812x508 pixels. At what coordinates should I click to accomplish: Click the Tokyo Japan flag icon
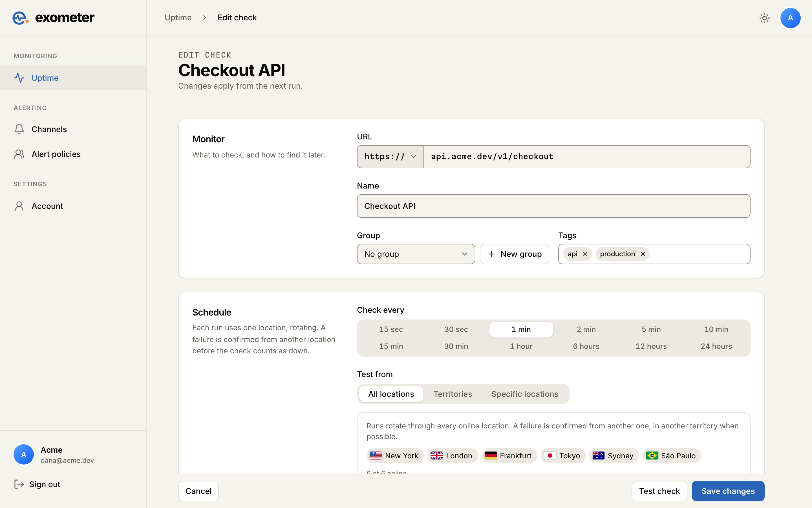pos(550,456)
